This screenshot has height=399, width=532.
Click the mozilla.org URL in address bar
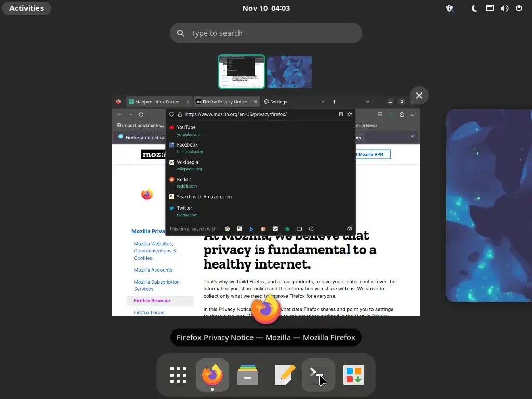(x=236, y=114)
